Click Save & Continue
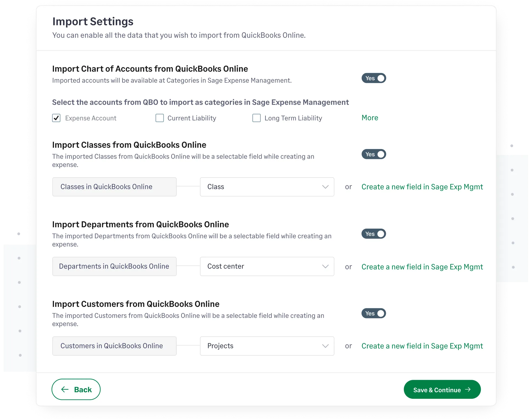This screenshot has width=532, height=419. (442, 389)
